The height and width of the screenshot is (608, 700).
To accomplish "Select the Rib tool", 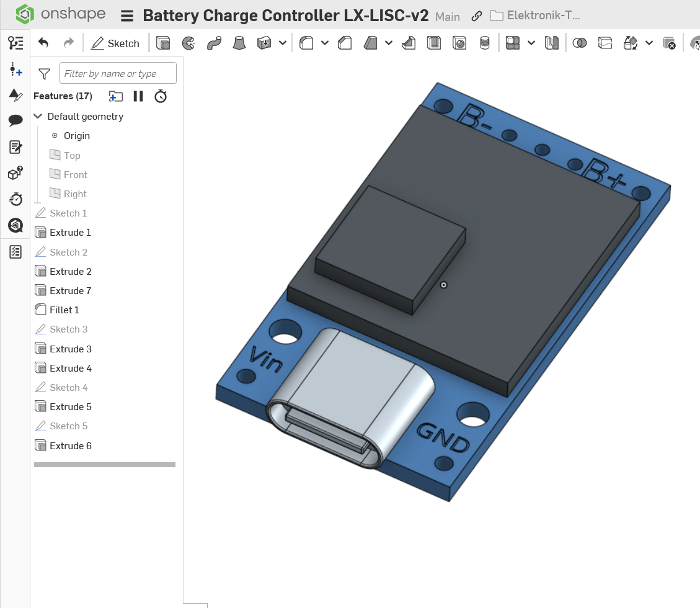I will click(409, 43).
